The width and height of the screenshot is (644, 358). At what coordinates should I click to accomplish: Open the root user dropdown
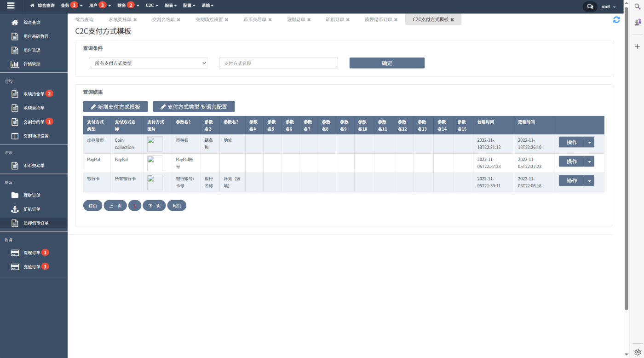point(608,7)
